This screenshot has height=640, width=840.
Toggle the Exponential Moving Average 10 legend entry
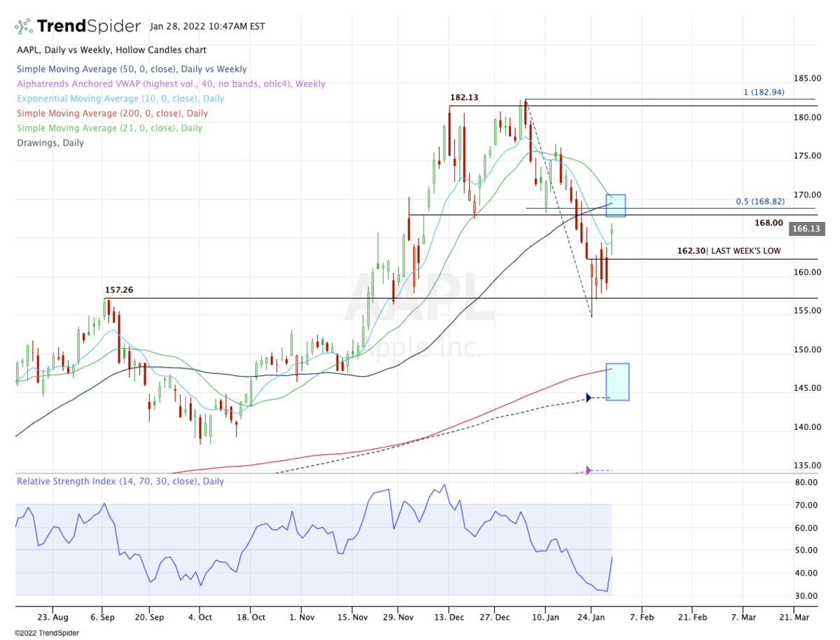pos(120,99)
